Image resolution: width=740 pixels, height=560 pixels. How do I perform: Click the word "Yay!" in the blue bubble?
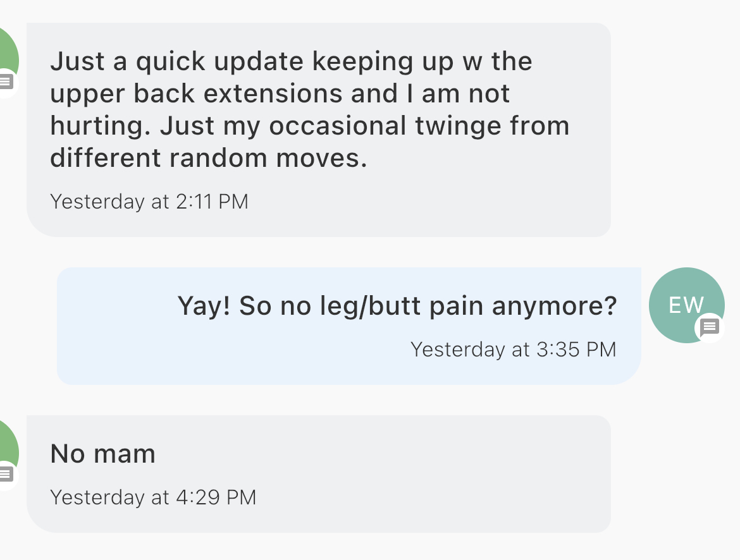[204, 306]
